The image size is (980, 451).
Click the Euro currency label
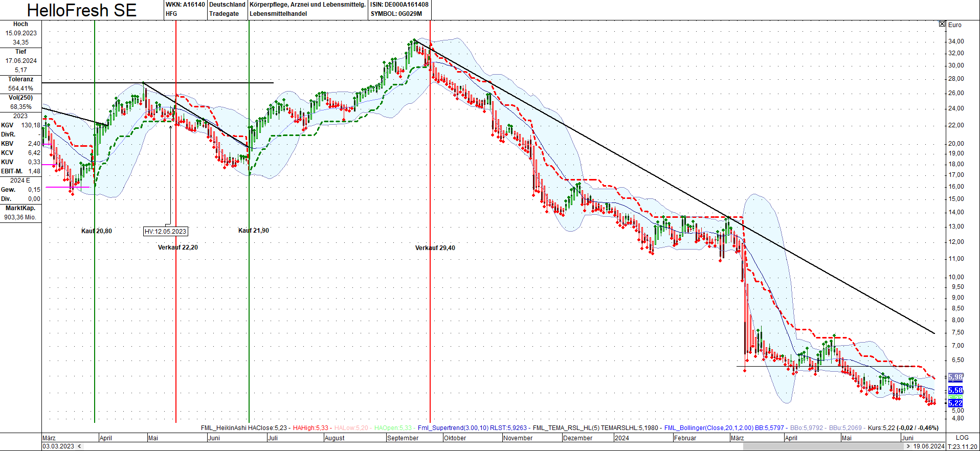point(955,25)
